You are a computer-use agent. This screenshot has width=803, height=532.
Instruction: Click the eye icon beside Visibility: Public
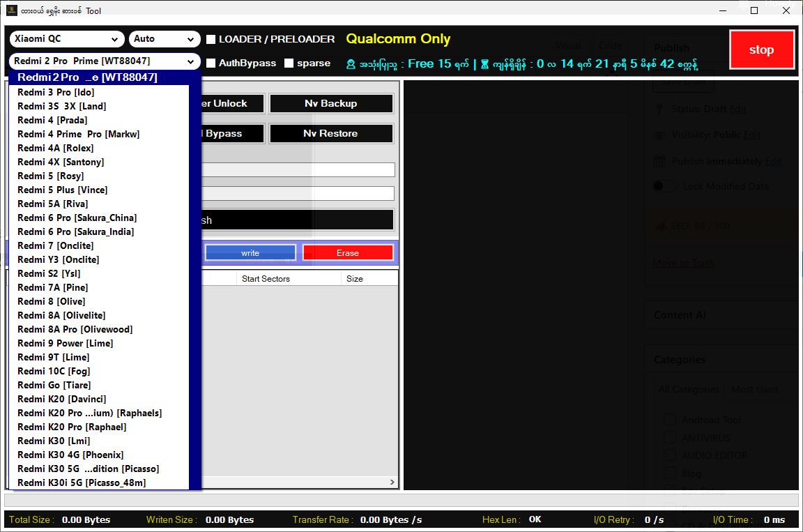pyautogui.click(x=659, y=135)
